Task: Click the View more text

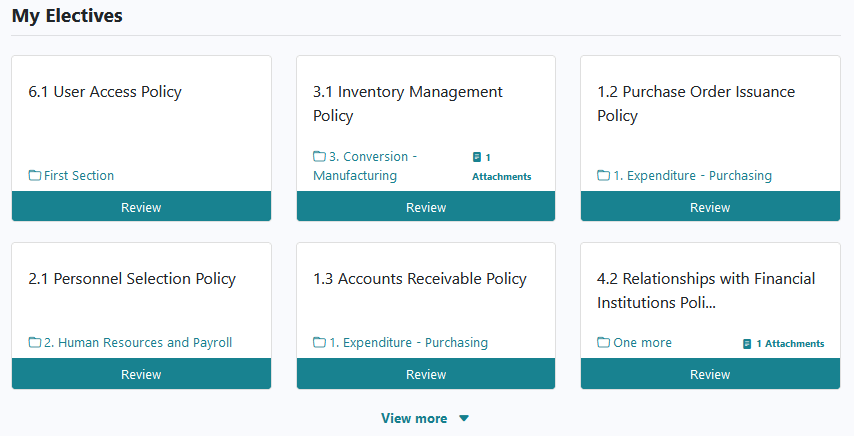Action: [x=414, y=419]
